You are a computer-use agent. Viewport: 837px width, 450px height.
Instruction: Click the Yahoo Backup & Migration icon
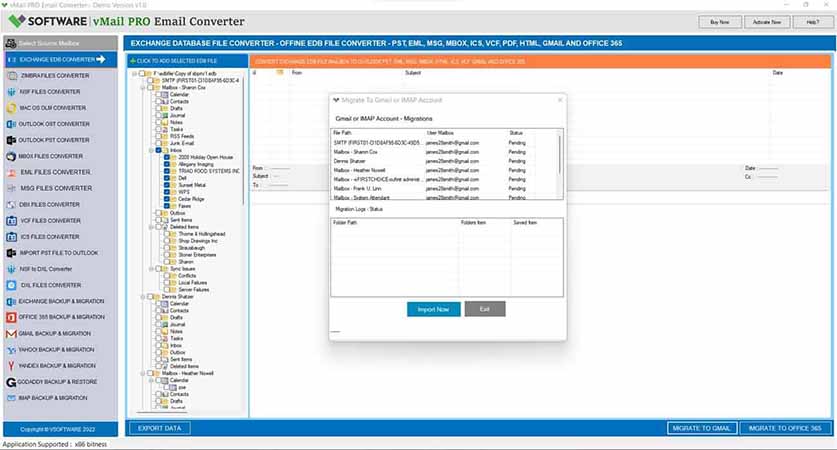click(x=12, y=350)
